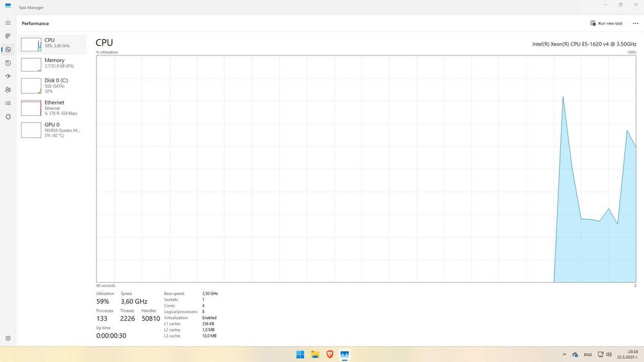Click the Intel(R) Xeon(R) CPU E5-1620 processor name
Screen dimensions: 644x362
click(x=584, y=44)
